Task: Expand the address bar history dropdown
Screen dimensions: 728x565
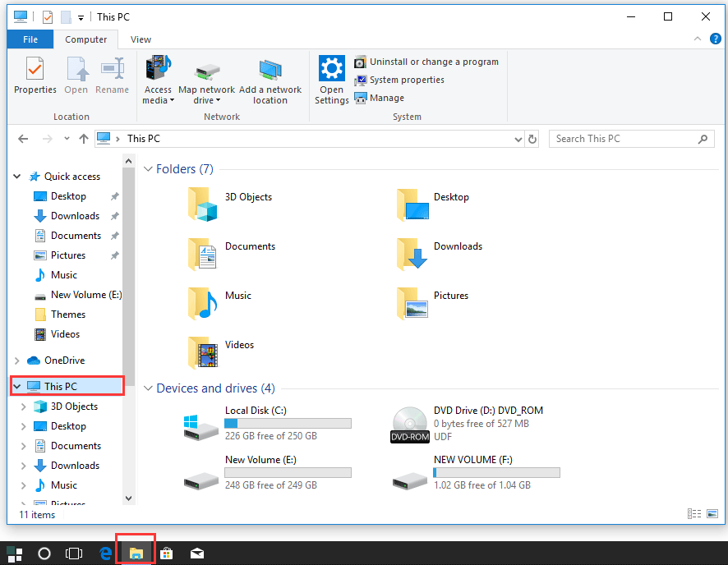Action: point(518,139)
